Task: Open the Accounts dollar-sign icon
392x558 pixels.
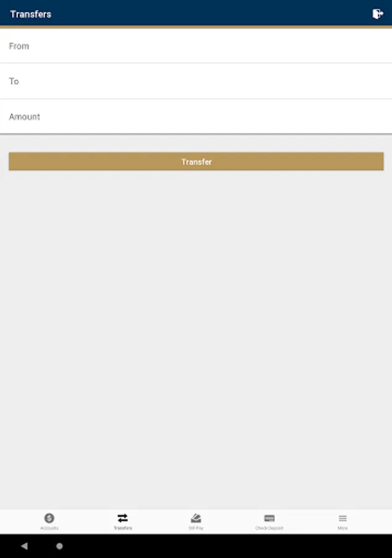Action: click(49, 518)
